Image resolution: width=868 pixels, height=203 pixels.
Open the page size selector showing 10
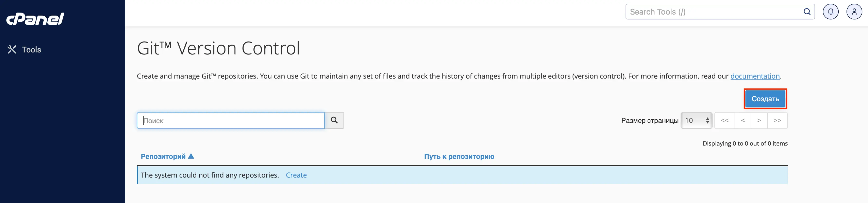[694, 120]
